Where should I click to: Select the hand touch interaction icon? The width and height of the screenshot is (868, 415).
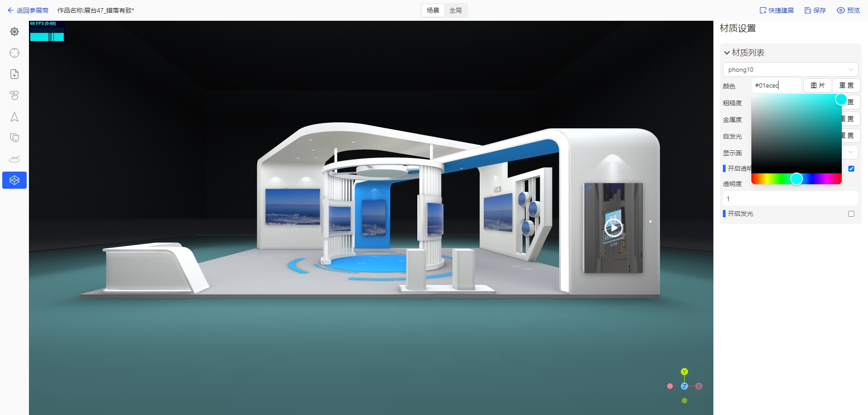click(14, 95)
